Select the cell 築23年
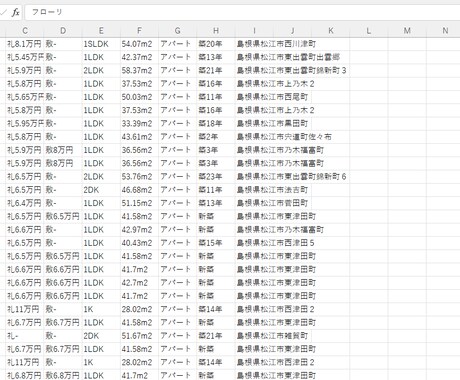Screen dimensions: 460x380 [216, 176]
